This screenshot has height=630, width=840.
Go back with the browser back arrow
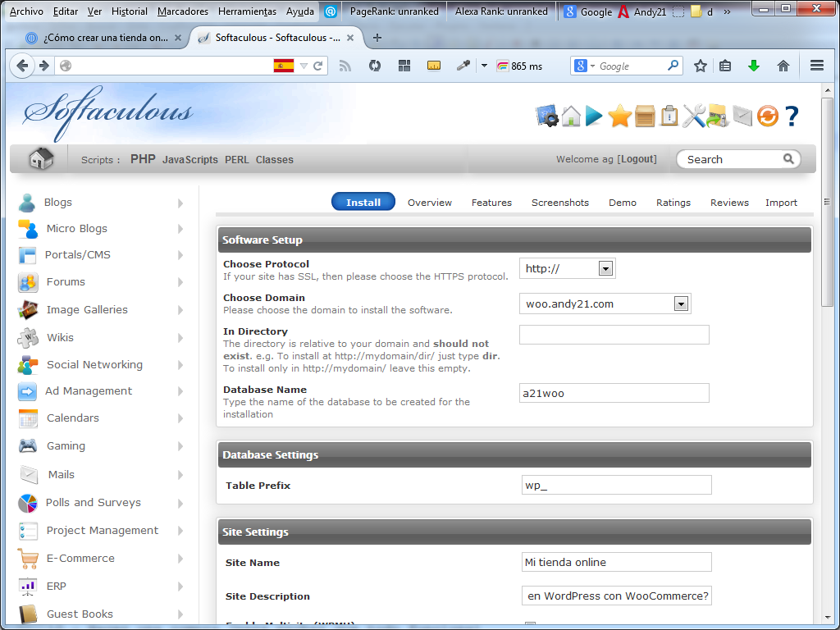tap(22, 66)
